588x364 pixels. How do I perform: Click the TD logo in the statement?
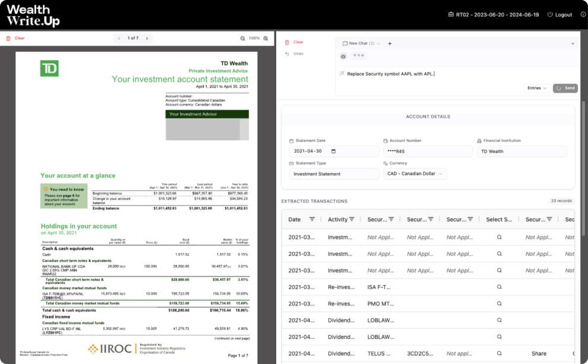tap(50, 68)
